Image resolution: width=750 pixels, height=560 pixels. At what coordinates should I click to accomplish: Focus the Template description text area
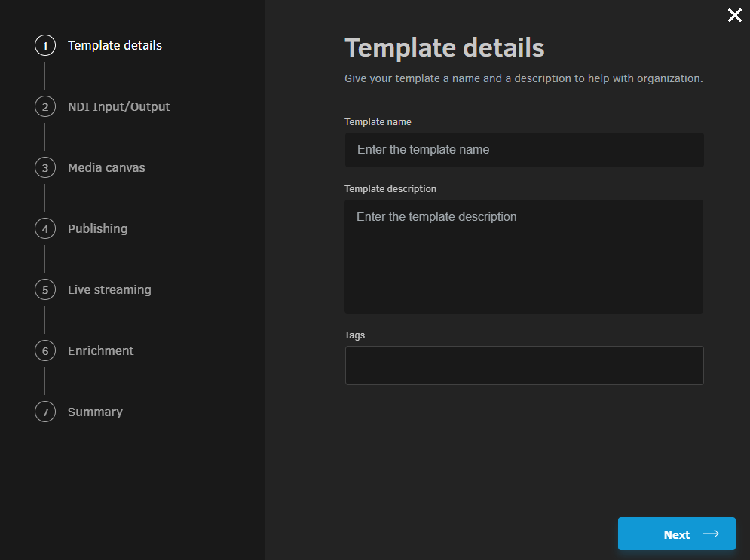tap(524, 256)
